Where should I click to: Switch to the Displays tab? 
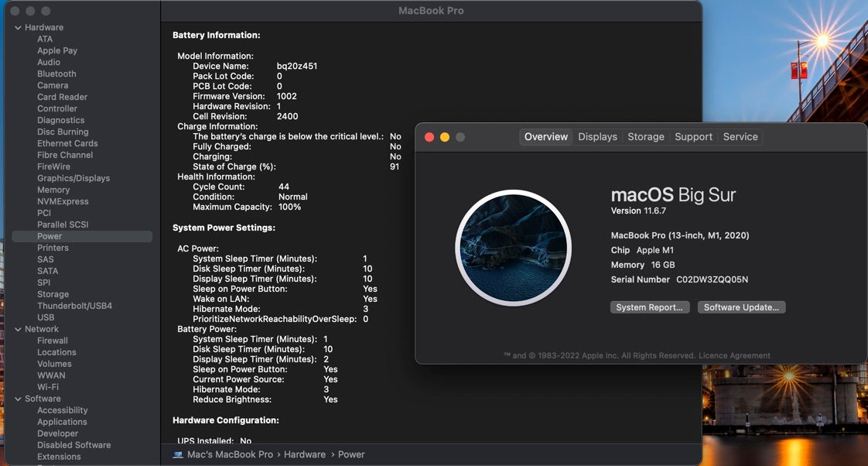click(x=597, y=136)
